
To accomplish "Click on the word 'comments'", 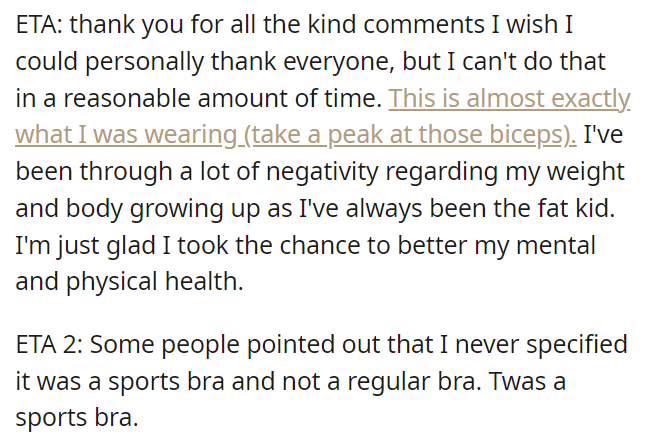I will 424,25.
